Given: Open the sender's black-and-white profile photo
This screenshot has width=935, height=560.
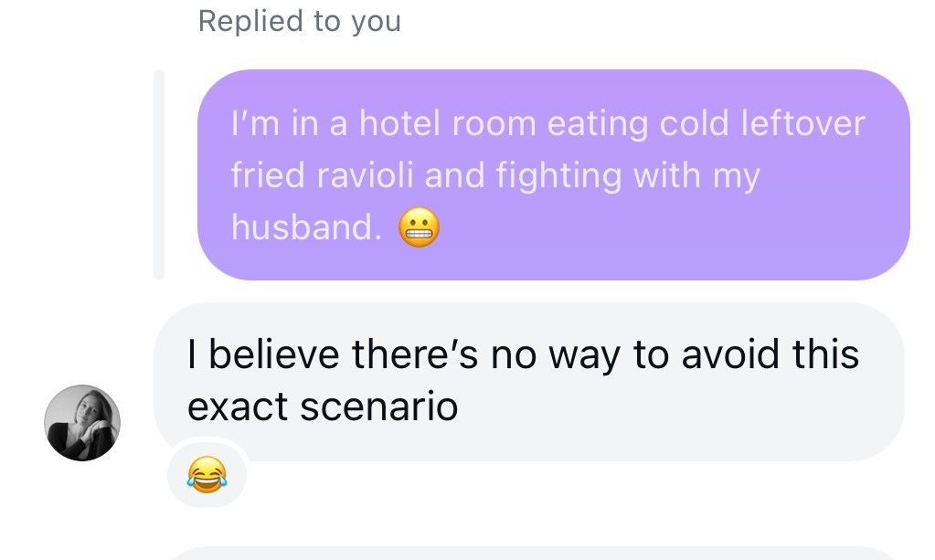Looking at the screenshot, I should pyautogui.click(x=82, y=422).
